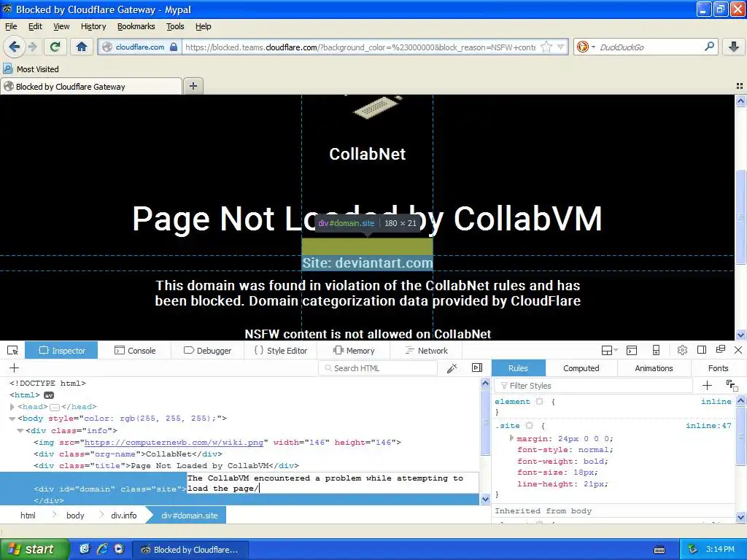Open the Network tab
The height and width of the screenshot is (560, 747).
pos(426,351)
